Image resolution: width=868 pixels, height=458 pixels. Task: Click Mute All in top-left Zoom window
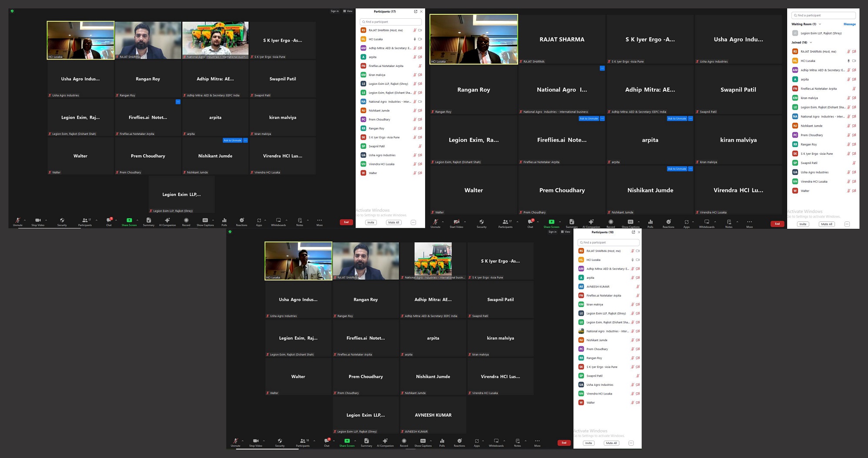(394, 222)
